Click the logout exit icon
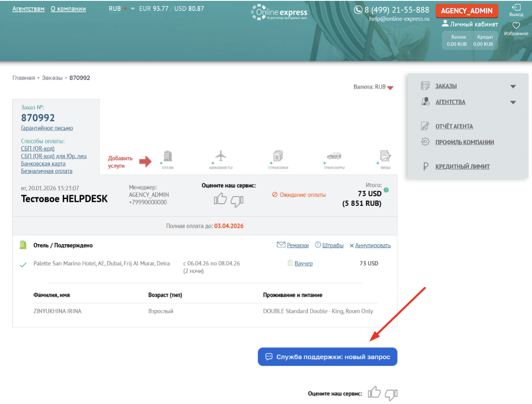This screenshot has height=404, width=532. point(516,8)
